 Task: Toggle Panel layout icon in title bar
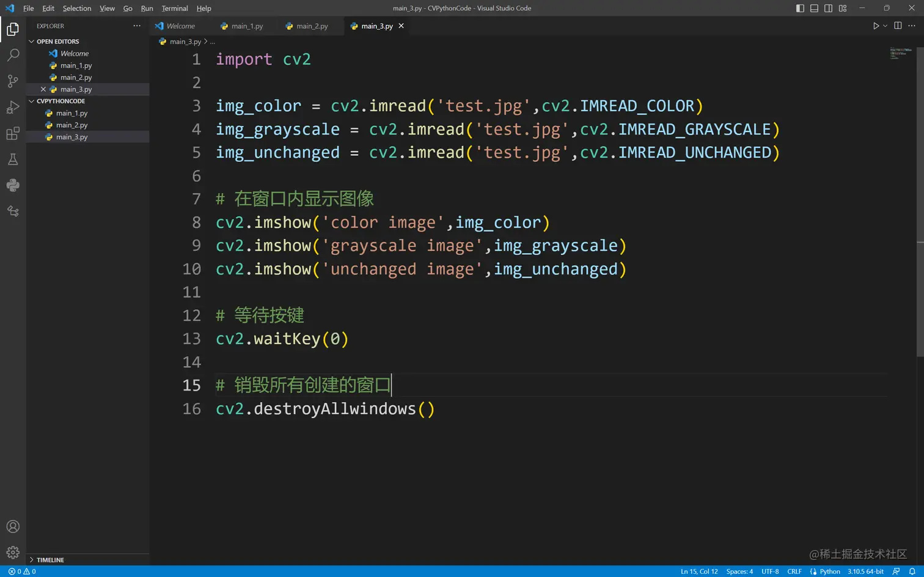point(814,8)
